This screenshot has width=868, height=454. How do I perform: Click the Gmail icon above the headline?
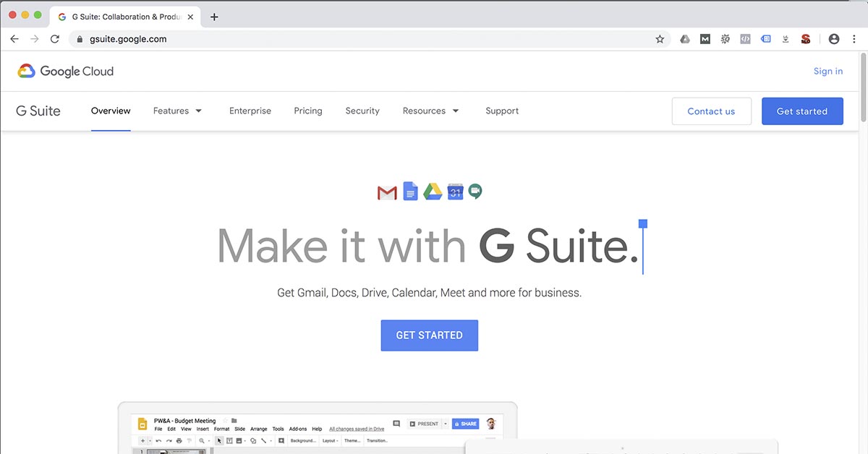(x=386, y=192)
